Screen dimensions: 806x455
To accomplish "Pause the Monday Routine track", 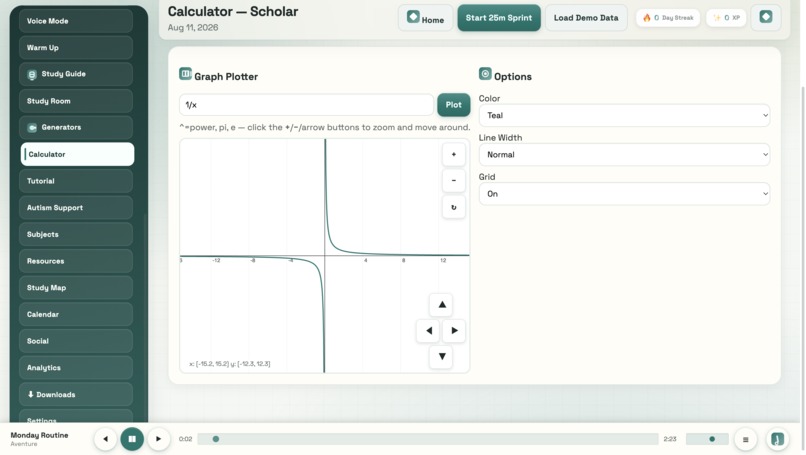I will click(x=132, y=439).
